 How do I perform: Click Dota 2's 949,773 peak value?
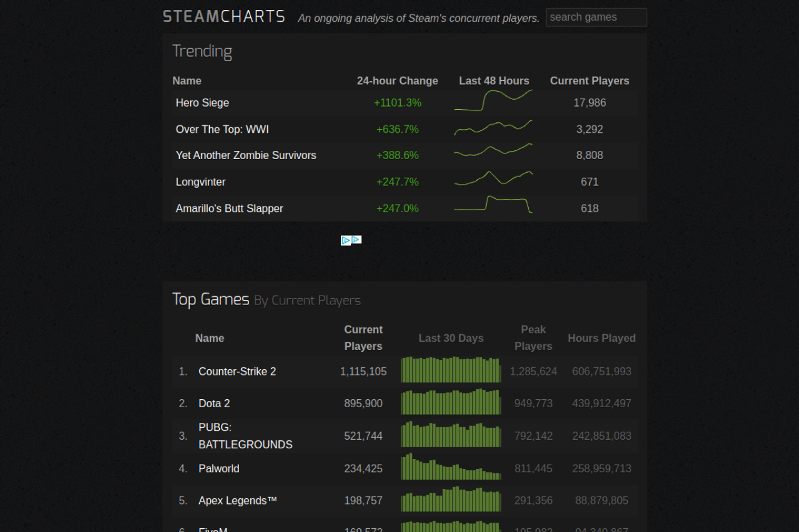pos(534,404)
